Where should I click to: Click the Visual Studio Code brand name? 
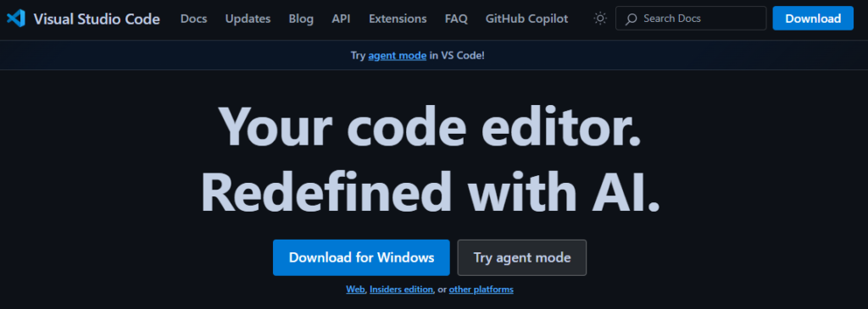97,19
